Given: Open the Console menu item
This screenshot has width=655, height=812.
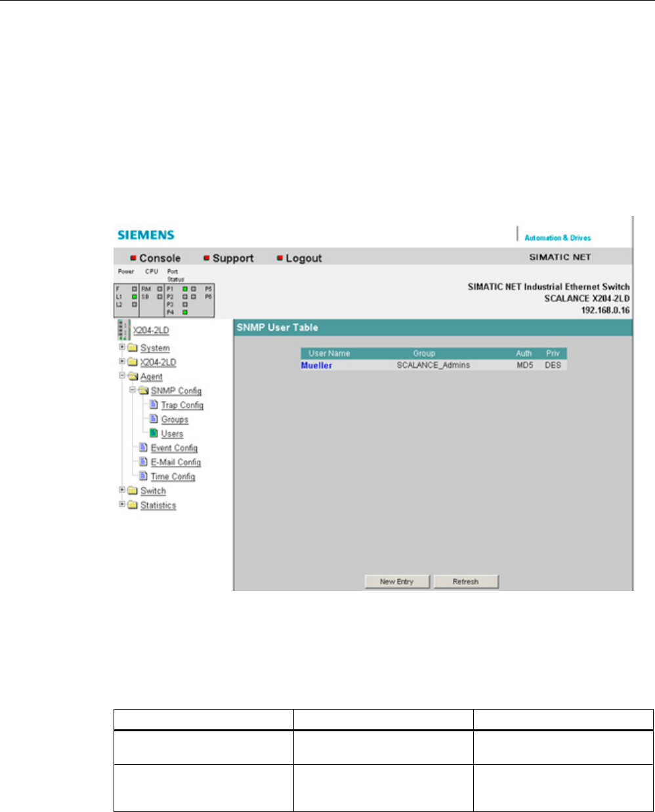Looking at the screenshot, I should tap(159, 258).
